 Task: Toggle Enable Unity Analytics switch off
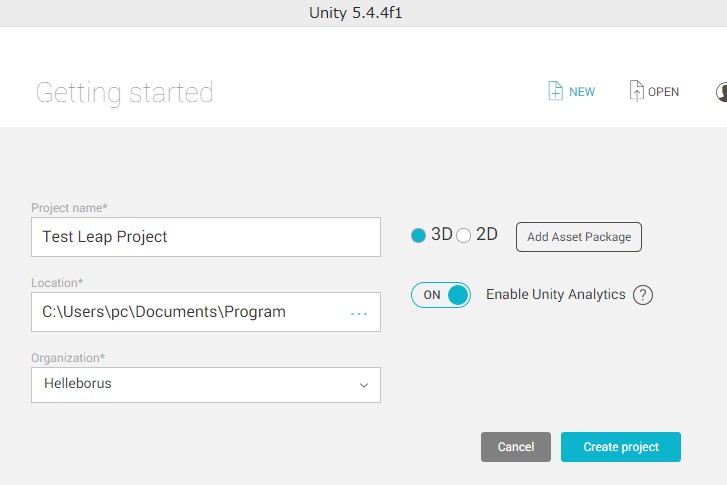pos(440,295)
